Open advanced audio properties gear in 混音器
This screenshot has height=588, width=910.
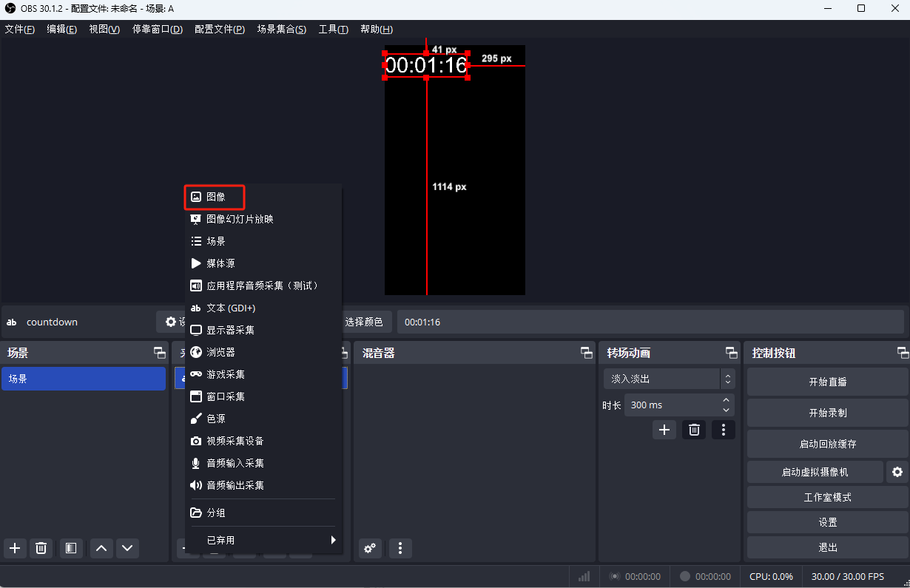point(370,548)
